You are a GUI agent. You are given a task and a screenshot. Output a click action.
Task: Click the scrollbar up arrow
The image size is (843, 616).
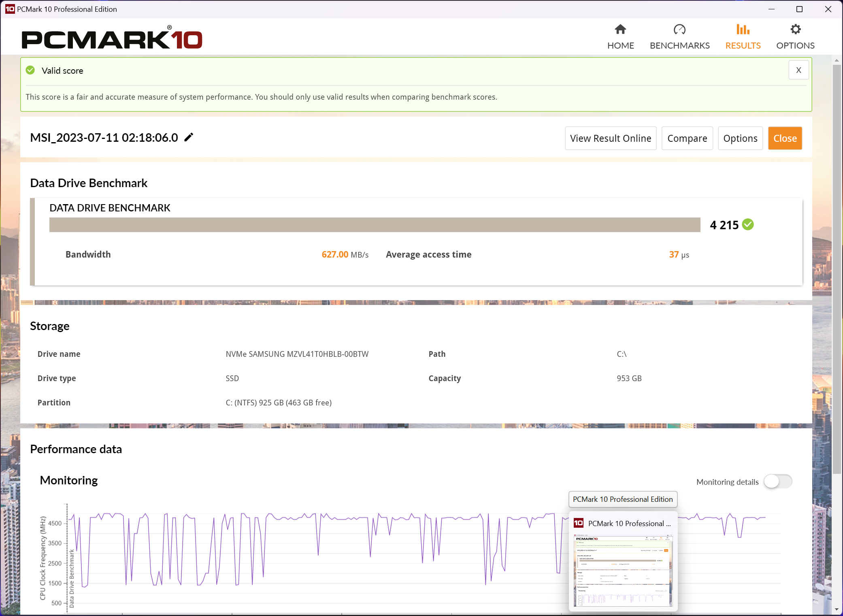point(837,60)
